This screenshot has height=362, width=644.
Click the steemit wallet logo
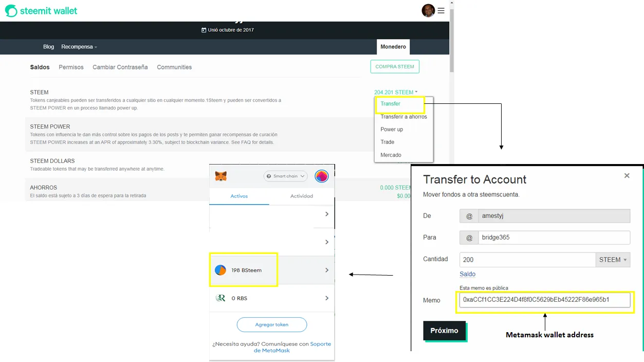41,10
